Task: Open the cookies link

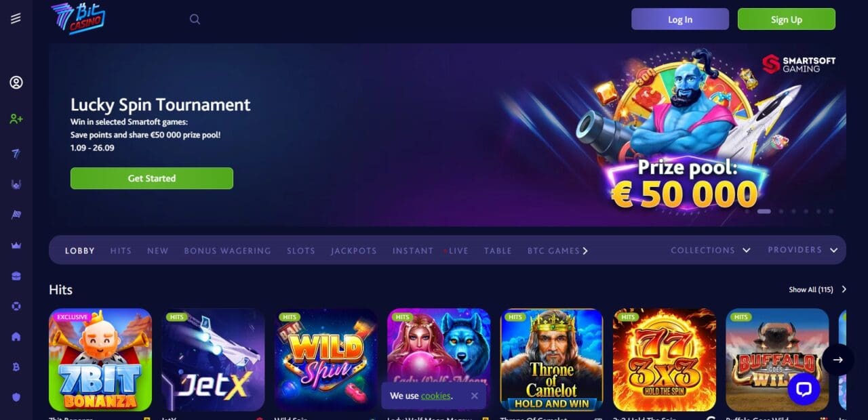Action: [435, 396]
